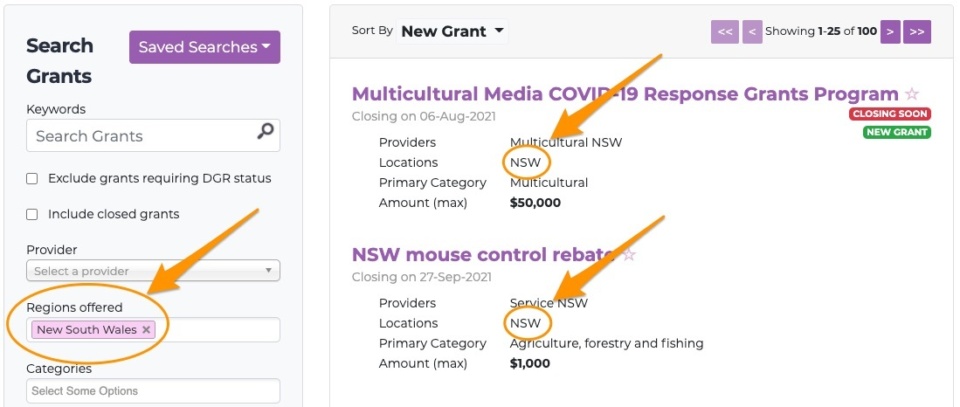Go to the previous results page
This screenshot has height=407, width=960.
(752, 32)
